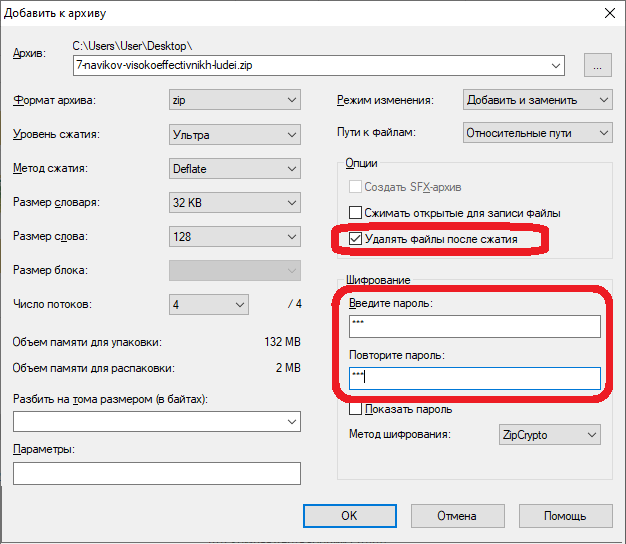Expand the thread count dropdown showing 4

(209, 304)
